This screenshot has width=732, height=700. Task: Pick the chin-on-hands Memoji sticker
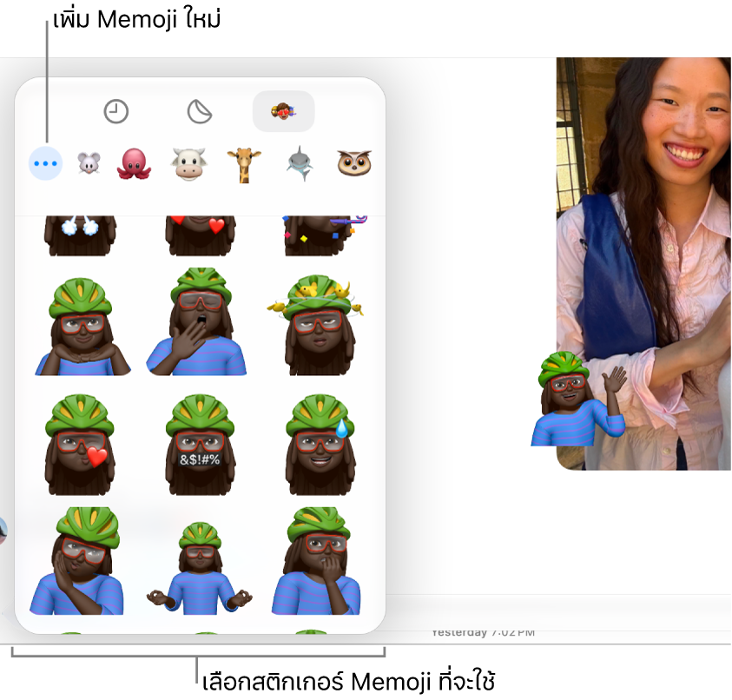pyautogui.click(x=82, y=327)
